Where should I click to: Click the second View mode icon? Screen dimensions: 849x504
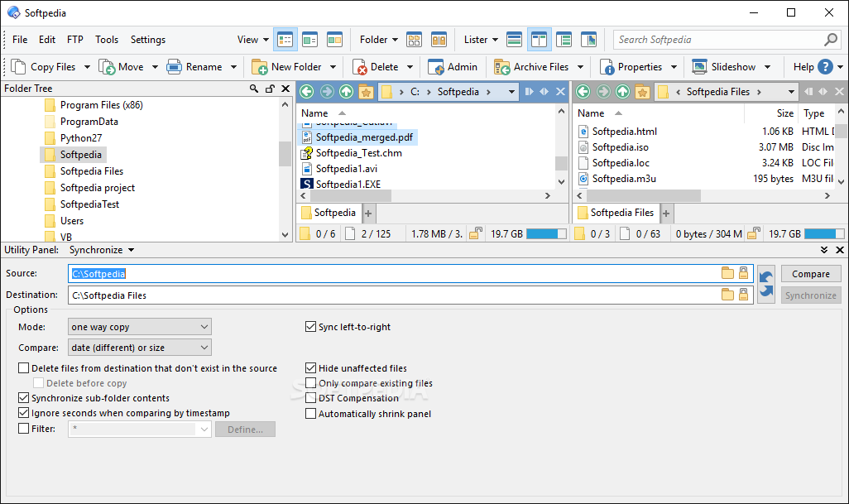point(309,40)
